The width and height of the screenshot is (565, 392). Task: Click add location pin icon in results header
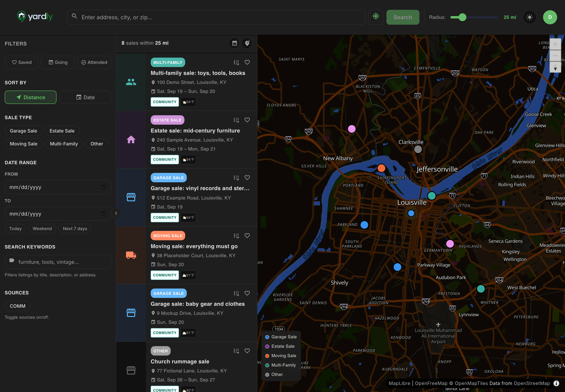tap(247, 43)
